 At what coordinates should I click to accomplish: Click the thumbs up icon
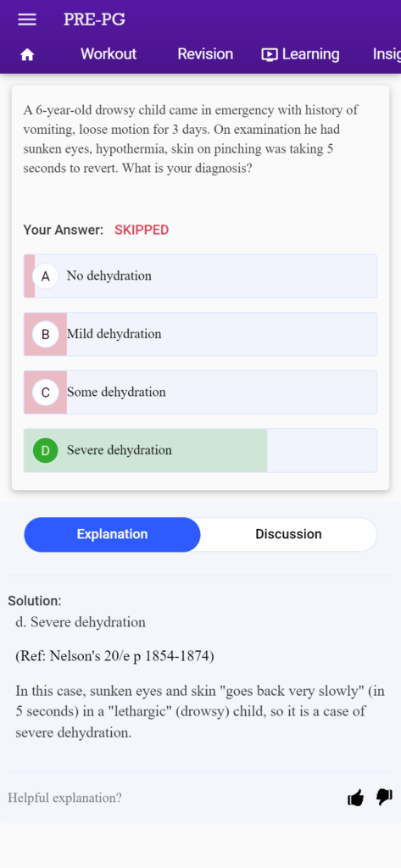pyautogui.click(x=355, y=798)
